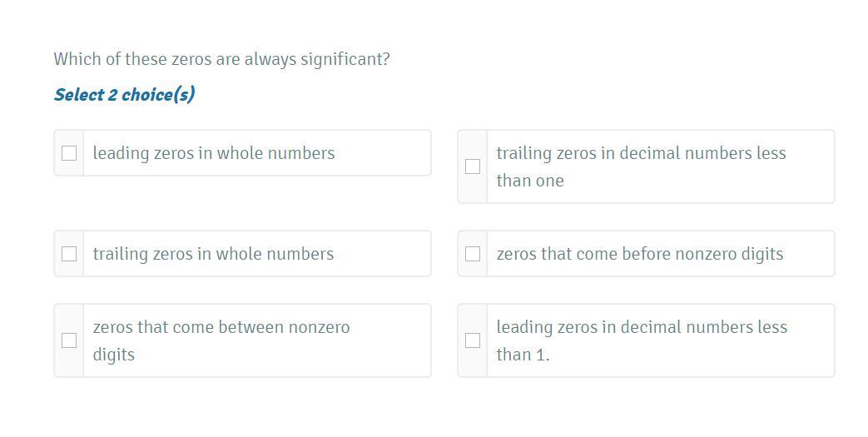This screenshot has height=437, width=868.
Task: Click the 'zeros that come between nonzero' text
Action: coord(221,327)
